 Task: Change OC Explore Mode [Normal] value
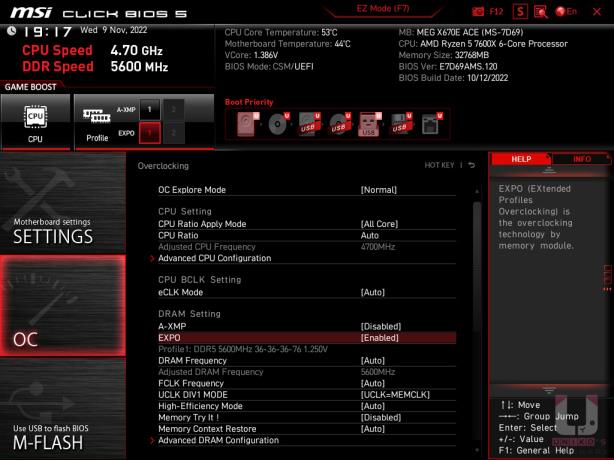point(378,190)
